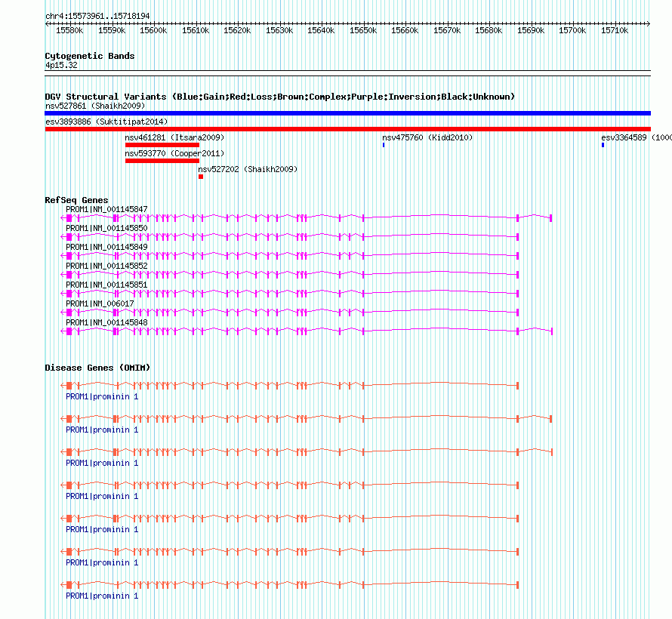The height and width of the screenshot is (619, 672).
Task: Open variant esv3893886 (Suktitipat2014) label
Action: click(106, 122)
